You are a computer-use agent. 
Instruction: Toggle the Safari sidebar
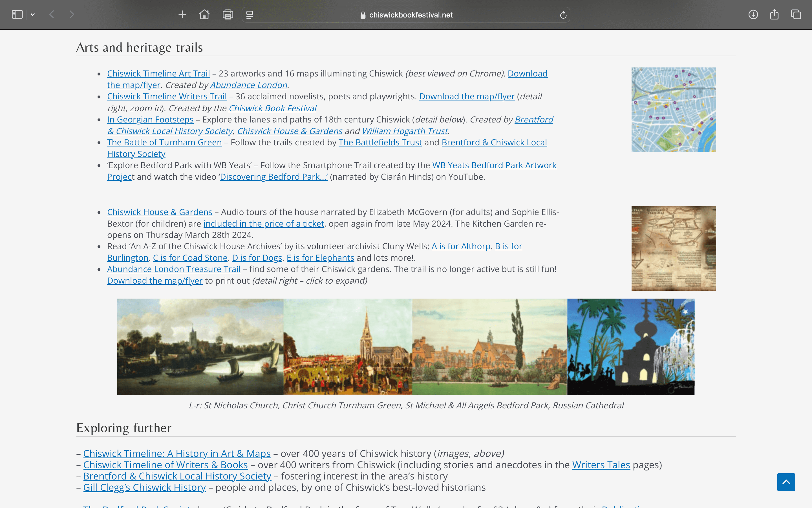(x=17, y=14)
